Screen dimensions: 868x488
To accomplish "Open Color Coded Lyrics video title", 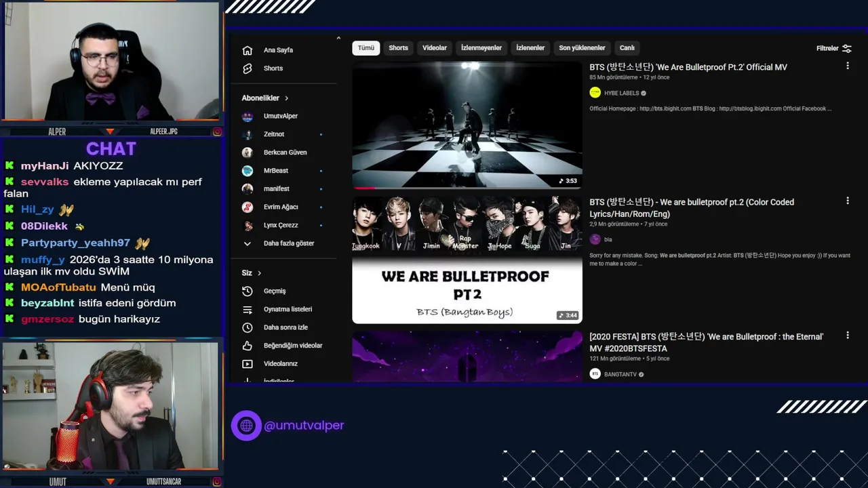I will 692,207.
